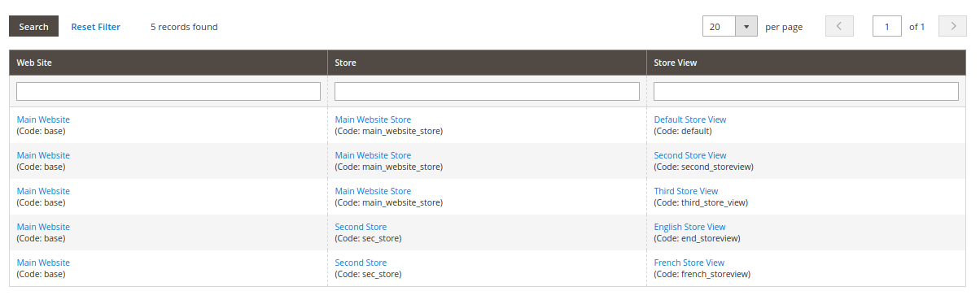
Task: Open the Third Store View link
Action: click(x=686, y=191)
